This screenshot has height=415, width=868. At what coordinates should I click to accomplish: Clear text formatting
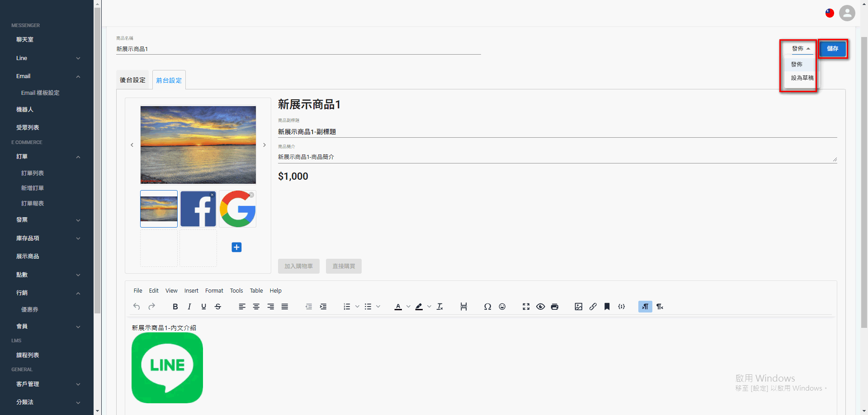click(440, 307)
